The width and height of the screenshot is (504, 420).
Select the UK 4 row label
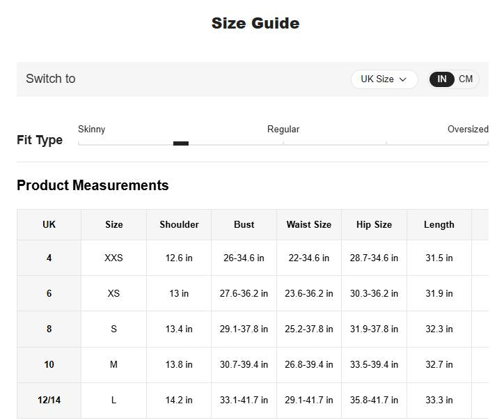(x=49, y=258)
